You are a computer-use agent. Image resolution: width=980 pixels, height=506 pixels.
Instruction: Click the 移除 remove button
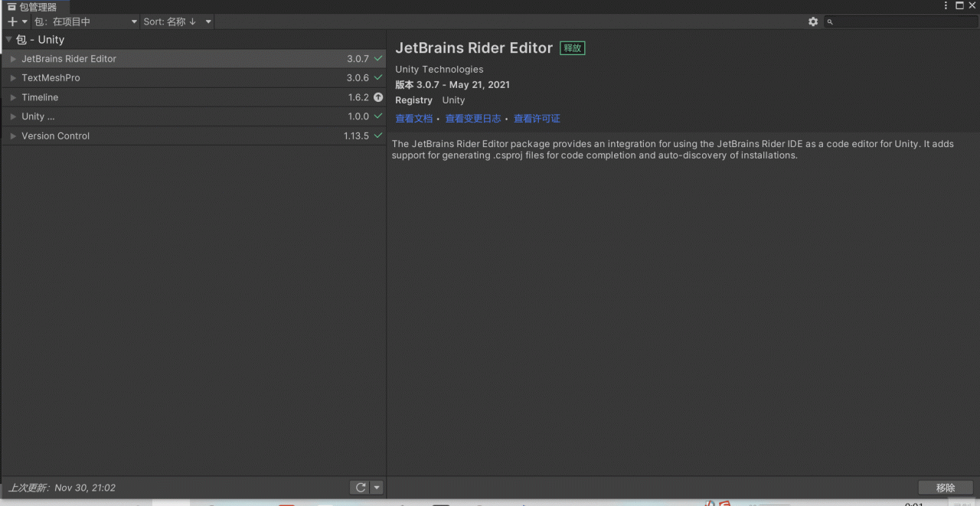[946, 488]
